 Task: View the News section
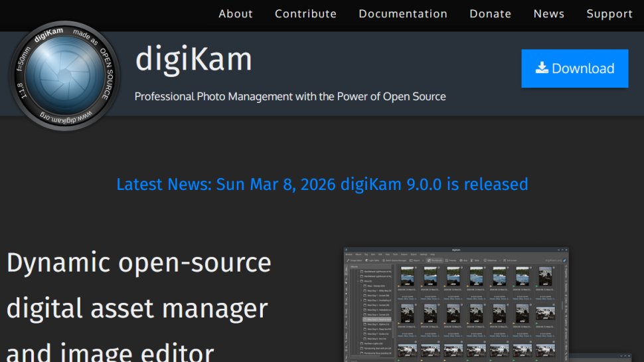[548, 14]
